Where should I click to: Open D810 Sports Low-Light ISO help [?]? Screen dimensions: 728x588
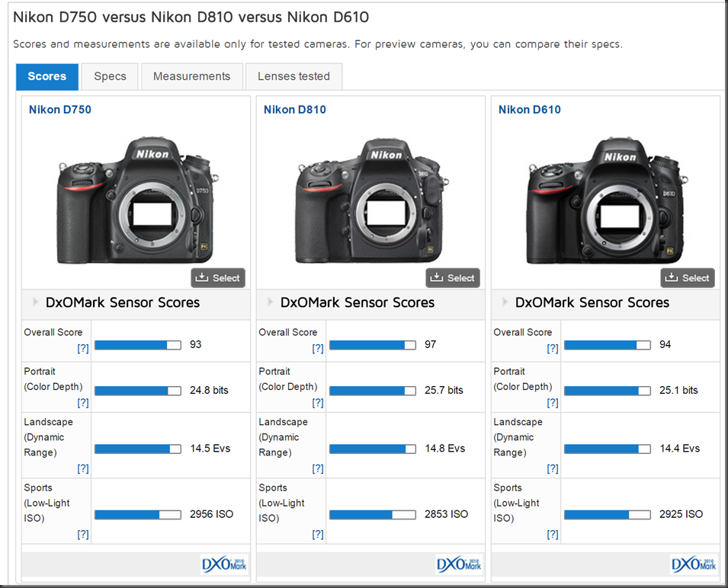pos(318,534)
